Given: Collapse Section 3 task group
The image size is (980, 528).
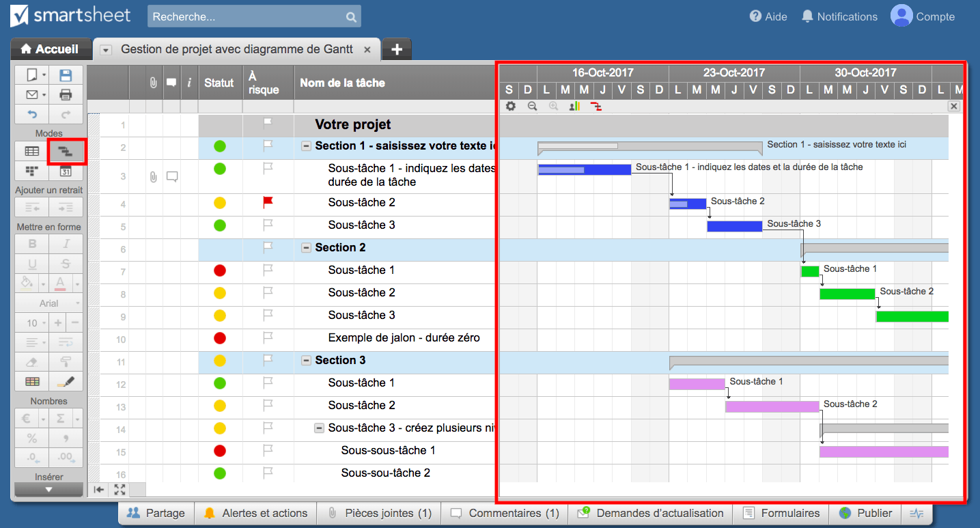Looking at the screenshot, I should pyautogui.click(x=307, y=361).
